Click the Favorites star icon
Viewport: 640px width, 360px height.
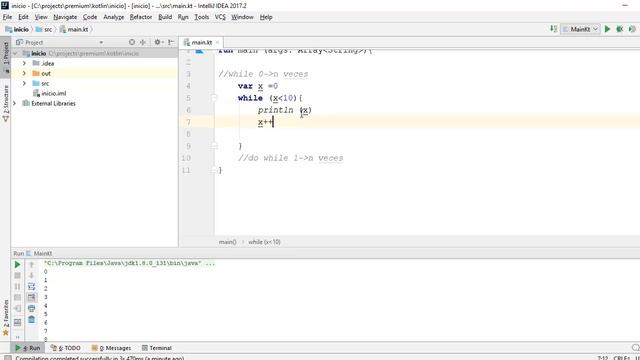tap(6, 333)
